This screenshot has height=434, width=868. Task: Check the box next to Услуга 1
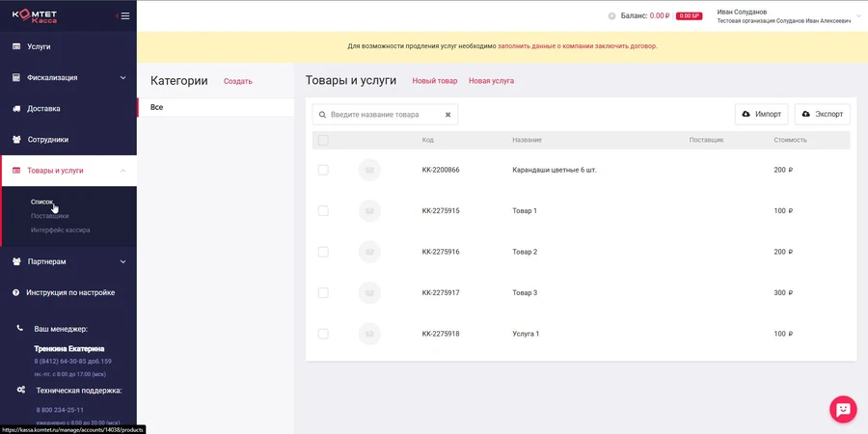[323, 334]
